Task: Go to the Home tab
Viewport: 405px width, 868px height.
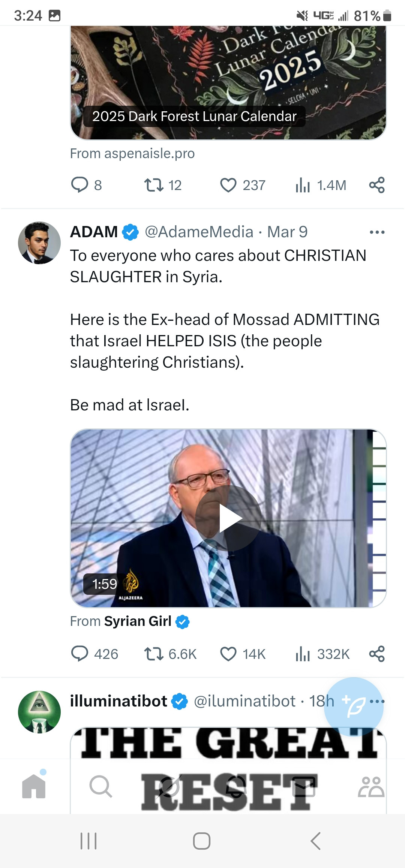Action: [34, 786]
